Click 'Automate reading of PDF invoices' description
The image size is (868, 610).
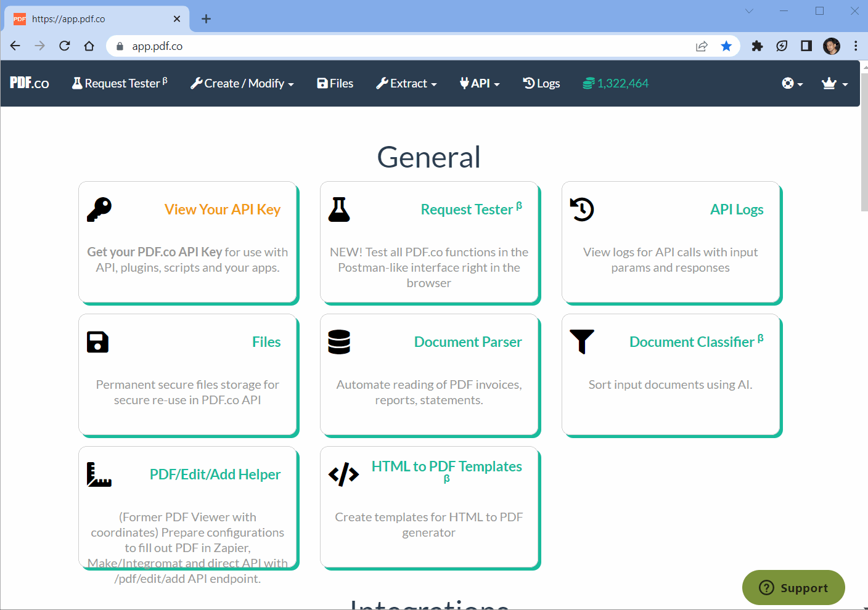coord(429,392)
